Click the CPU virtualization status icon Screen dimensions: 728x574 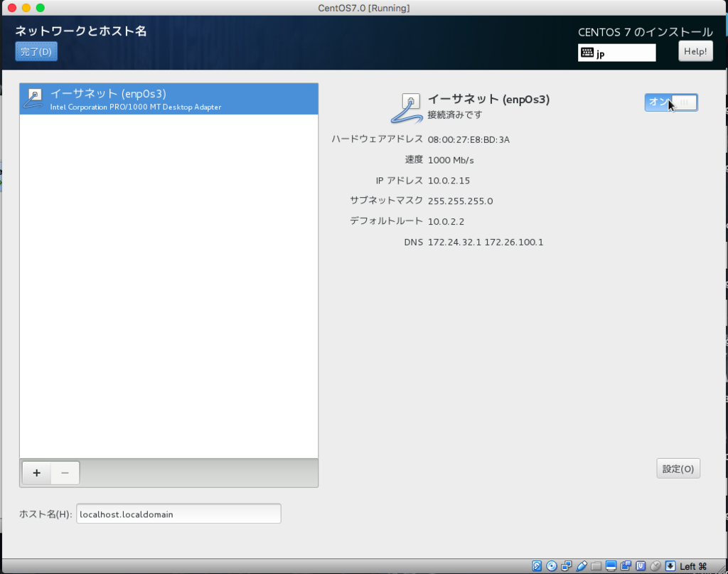tap(641, 565)
